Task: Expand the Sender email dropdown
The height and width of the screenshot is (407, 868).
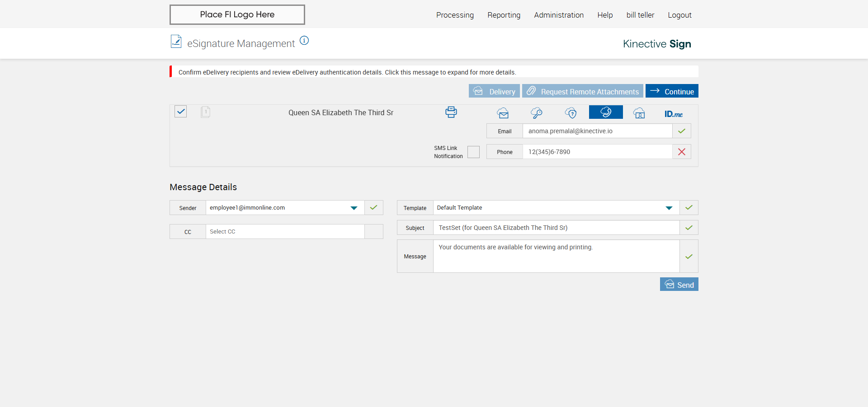Action: point(354,208)
